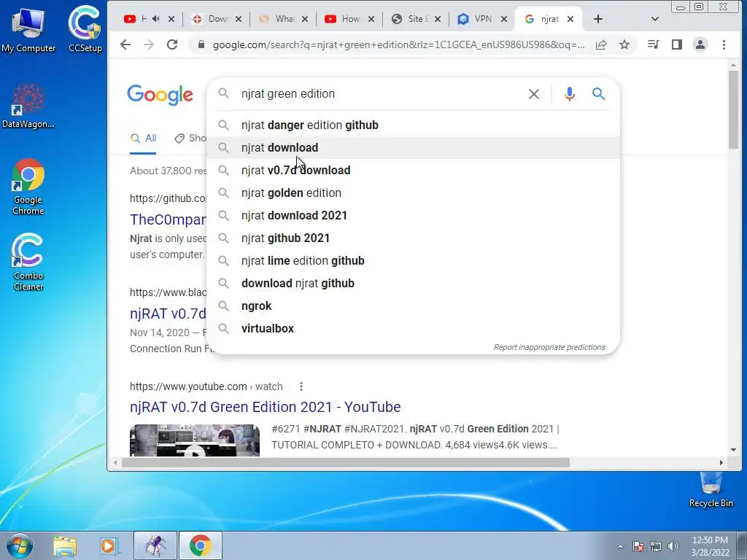
Task: Choose suggestion njrat v0.7d download
Action: pos(414,171)
